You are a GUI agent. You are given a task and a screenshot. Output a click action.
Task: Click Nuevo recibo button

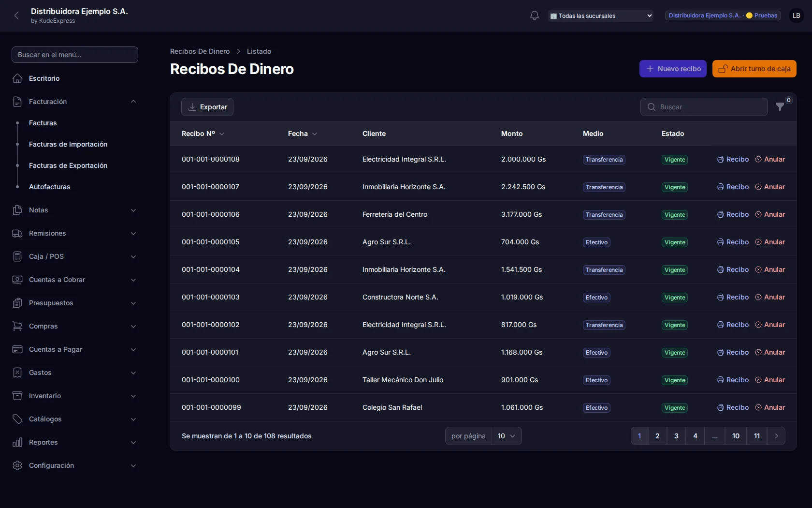[673, 69]
